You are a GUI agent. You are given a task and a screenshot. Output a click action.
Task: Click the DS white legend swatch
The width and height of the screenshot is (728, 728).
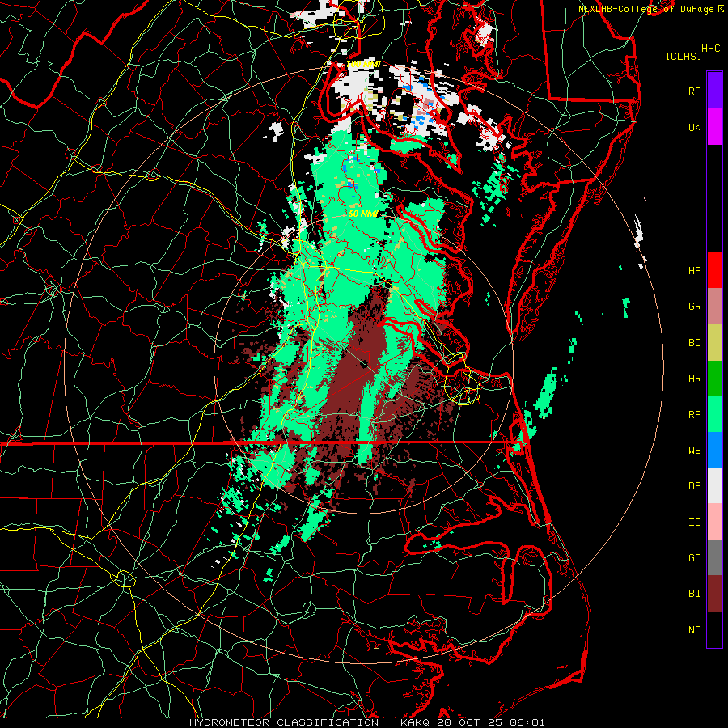tap(714, 485)
